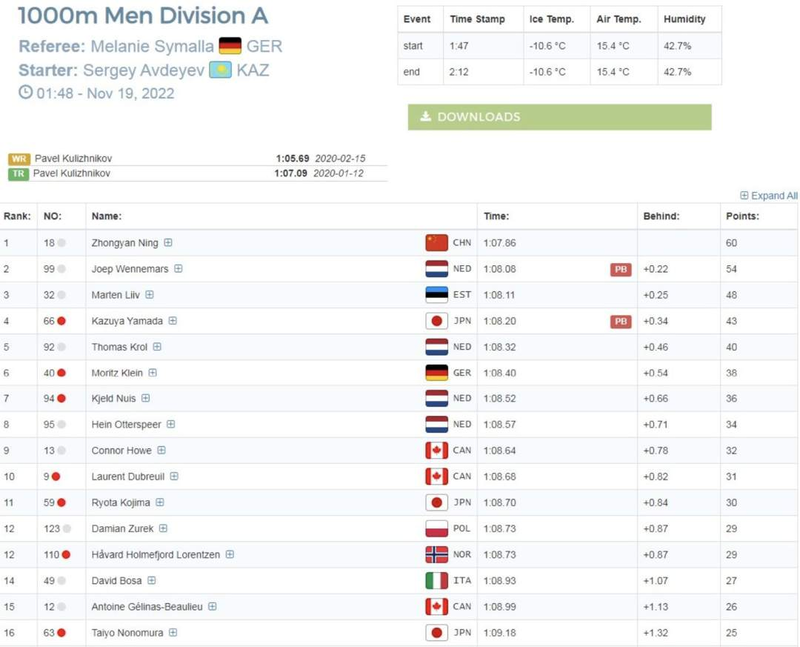This screenshot has width=800, height=647.
Task: Click the Italy flag next to David Bosa
Action: 436,580
